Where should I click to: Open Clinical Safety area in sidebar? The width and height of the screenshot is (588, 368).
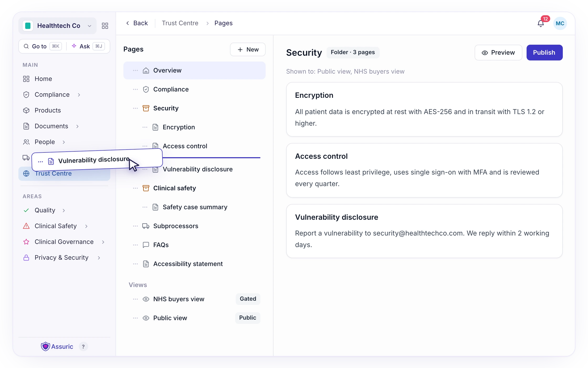(x=64, y=226)
